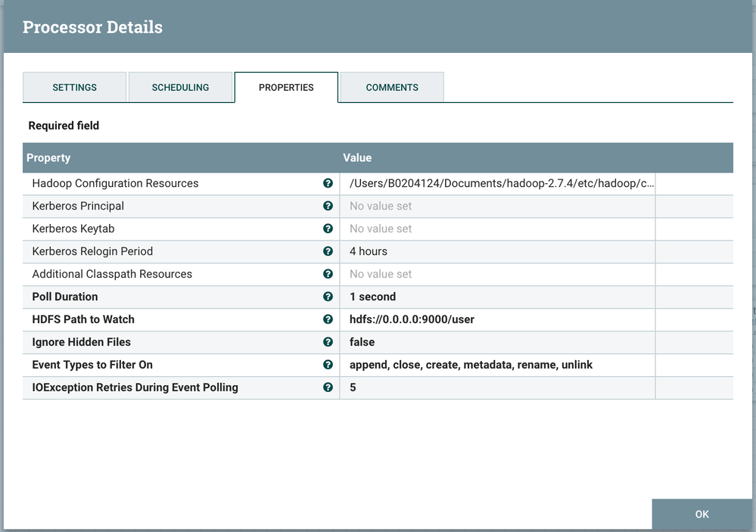This screenshot has height=532, width=756.
Task: Click help icon for Event Types to Filter On
Action: pos(328,365)
